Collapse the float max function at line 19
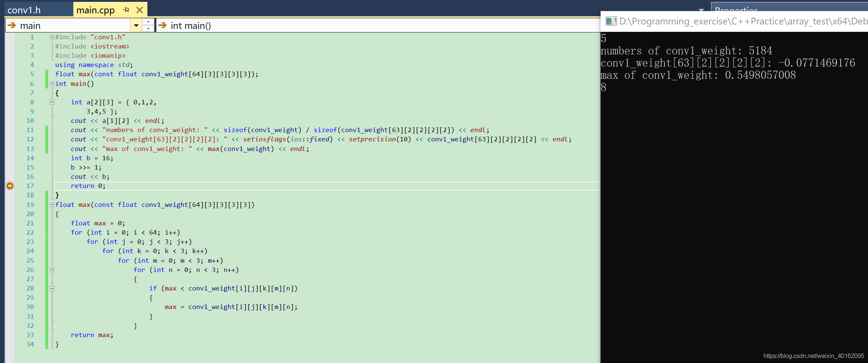 pos(52,205)
